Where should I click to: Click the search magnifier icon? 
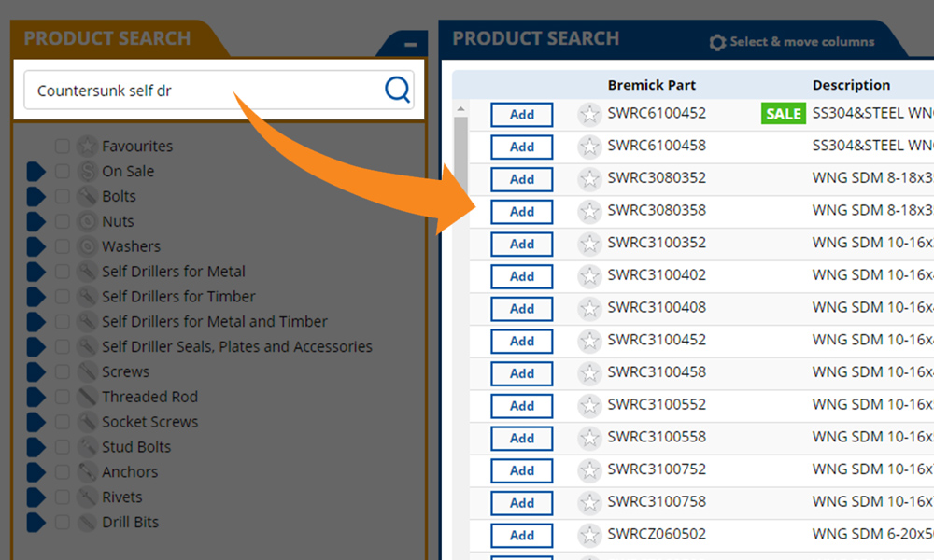[397, 90]
